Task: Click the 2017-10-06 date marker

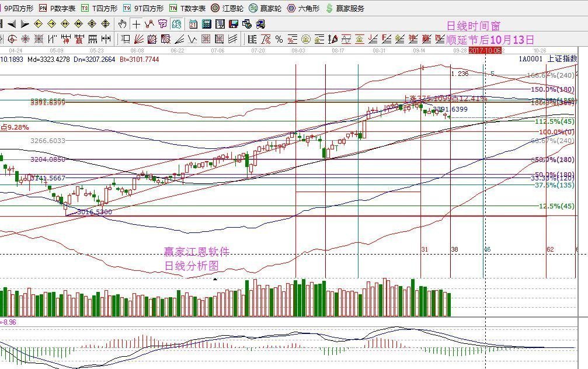Action: click(x=485, y=50)
